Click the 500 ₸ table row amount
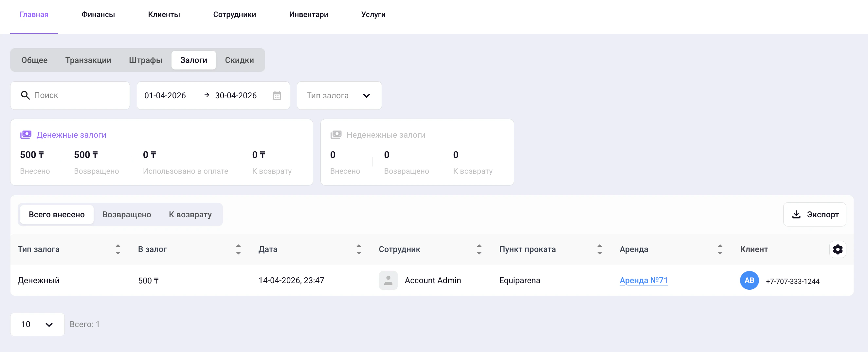This screenshot has height=352, width=868. coord(148,281)
